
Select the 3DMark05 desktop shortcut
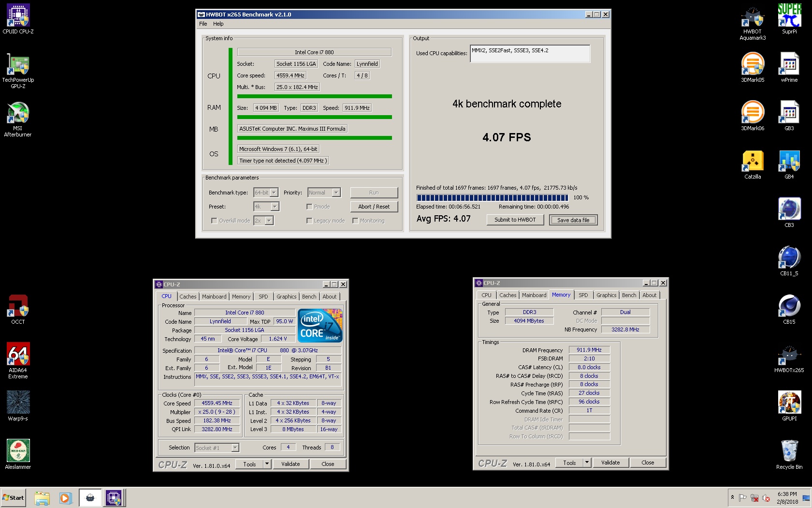[753, 67]
